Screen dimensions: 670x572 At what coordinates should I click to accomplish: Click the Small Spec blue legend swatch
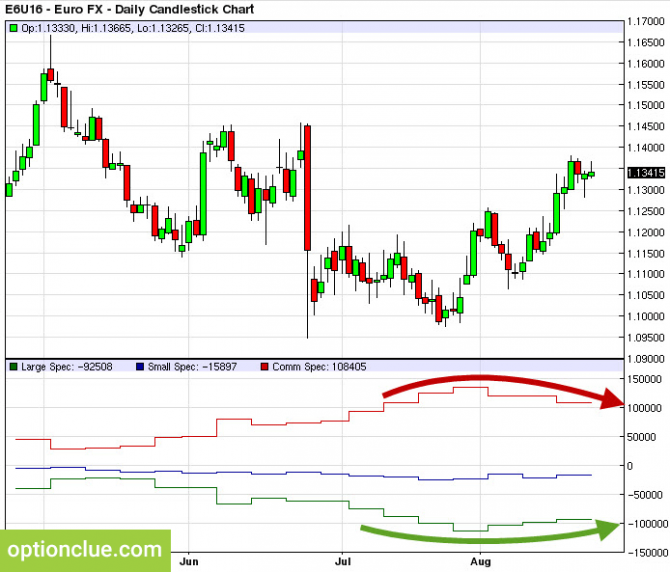(140, 367)
